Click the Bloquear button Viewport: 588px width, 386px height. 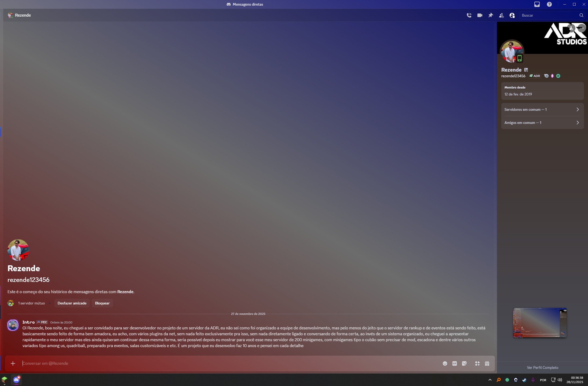[102, 303]
